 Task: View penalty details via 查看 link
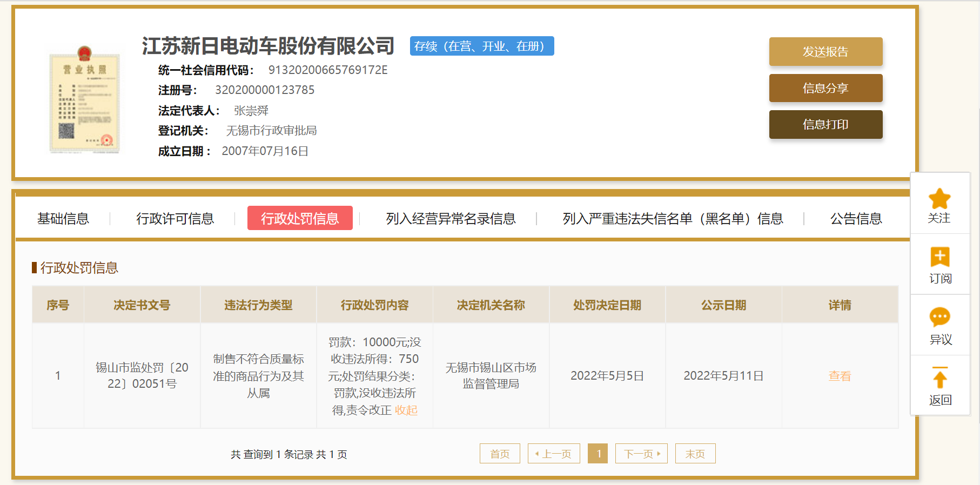tap(840, 376)
